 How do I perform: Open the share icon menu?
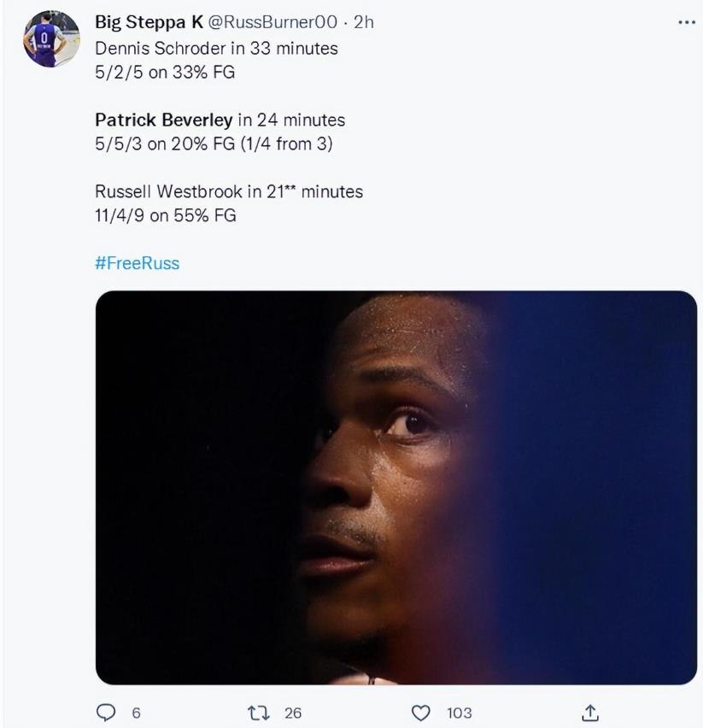(x=590, y=713)
